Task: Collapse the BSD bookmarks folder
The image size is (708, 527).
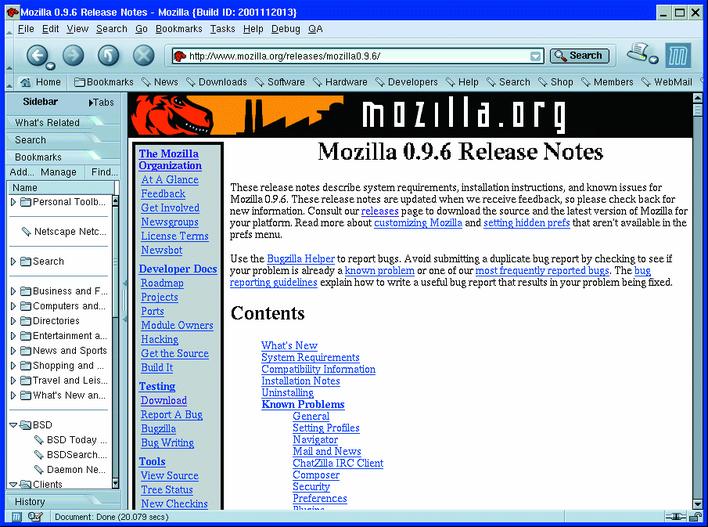Action: 13,425
